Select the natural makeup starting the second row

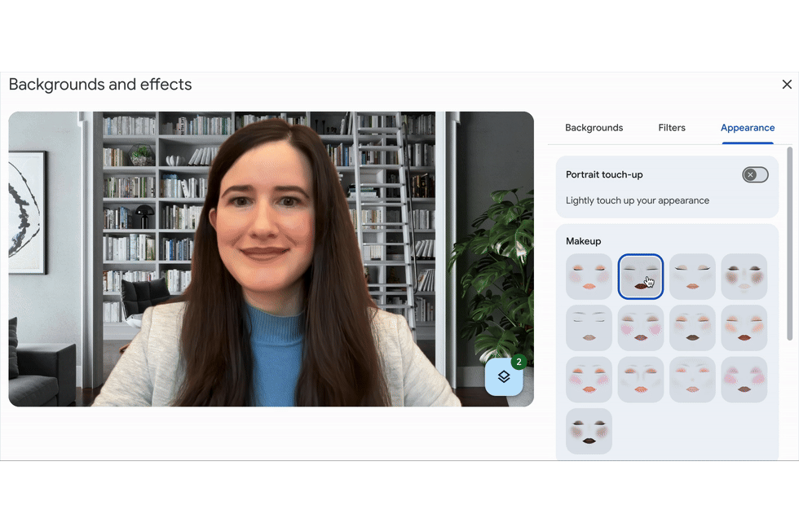(x=589, y=328)
